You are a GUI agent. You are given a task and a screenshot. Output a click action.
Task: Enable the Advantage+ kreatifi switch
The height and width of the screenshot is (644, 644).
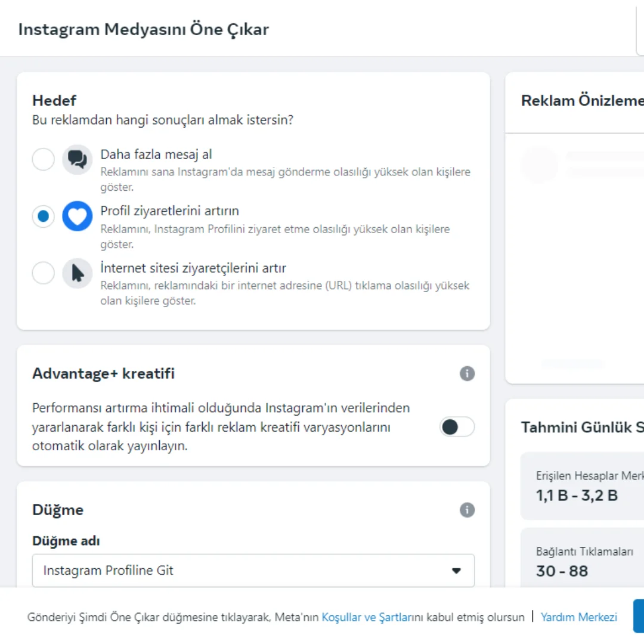pos(457,427)
